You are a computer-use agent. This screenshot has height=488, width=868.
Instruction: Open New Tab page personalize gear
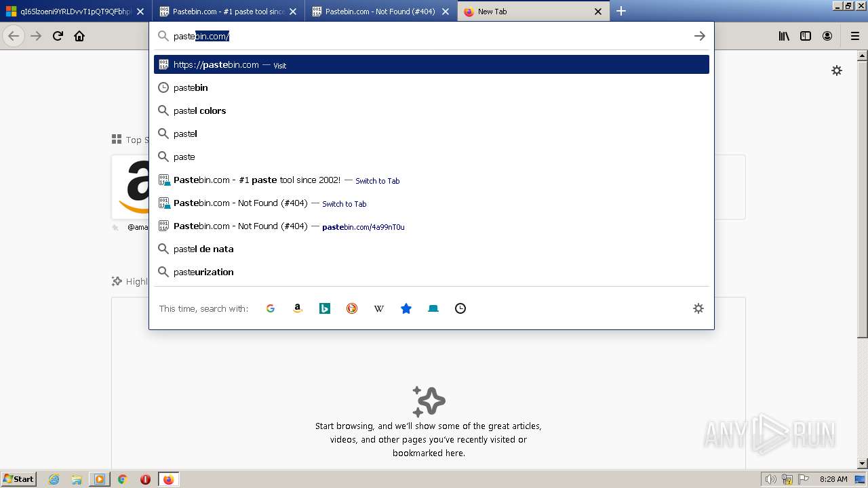(x=837, y=70)
